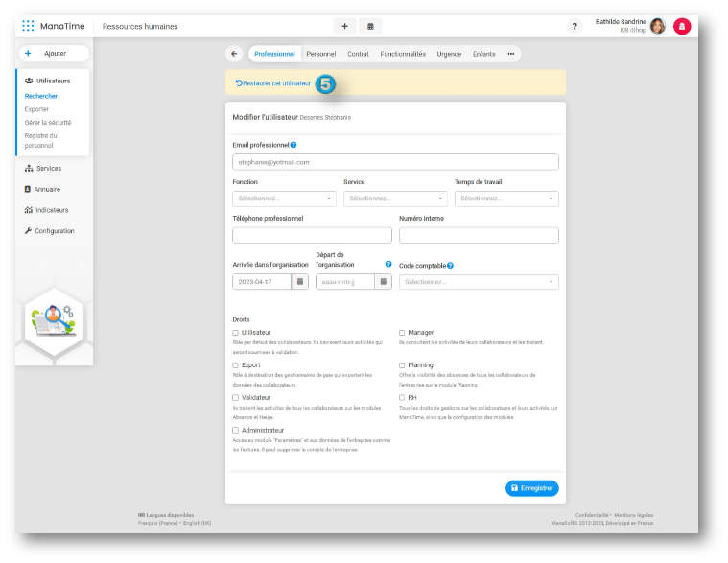Image resolution: width=728 pixels, height=563 pixels.
Task: Click the user search illustration thumbnail
Action: 55,321
